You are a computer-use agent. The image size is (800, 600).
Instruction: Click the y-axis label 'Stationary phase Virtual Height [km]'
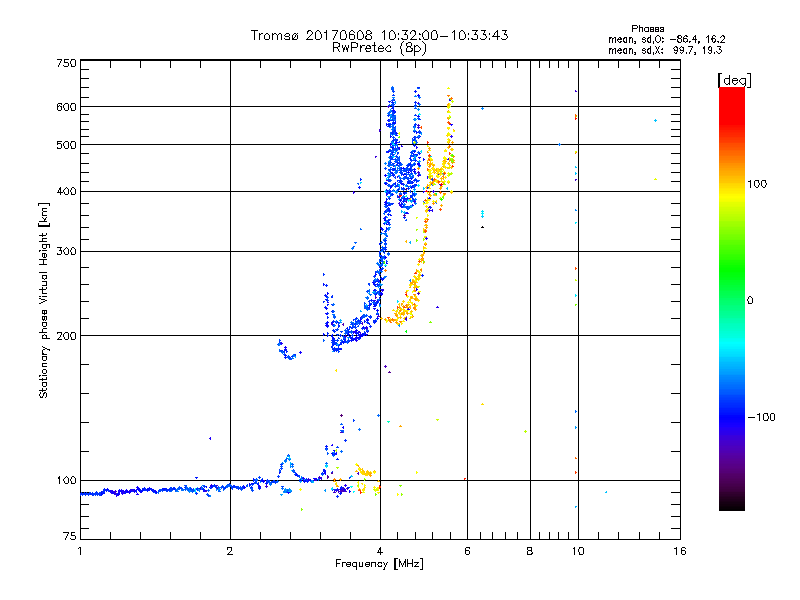coord(43,300)
